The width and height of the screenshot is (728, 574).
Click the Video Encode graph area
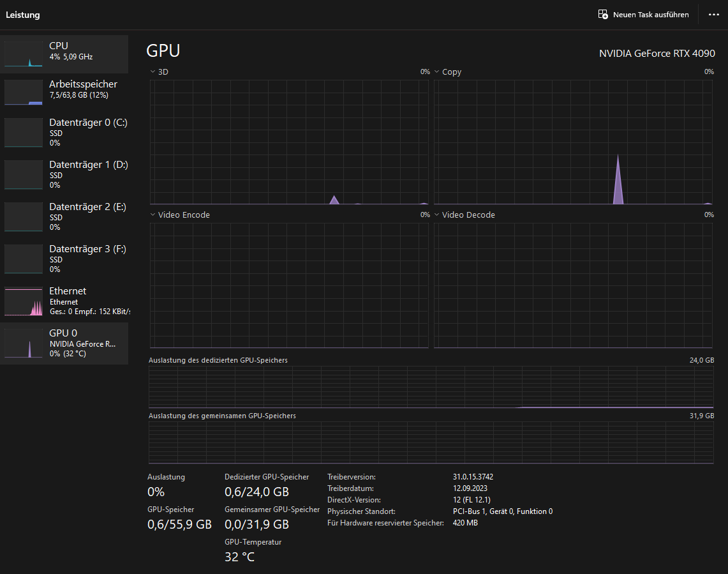tap(289, 285)
